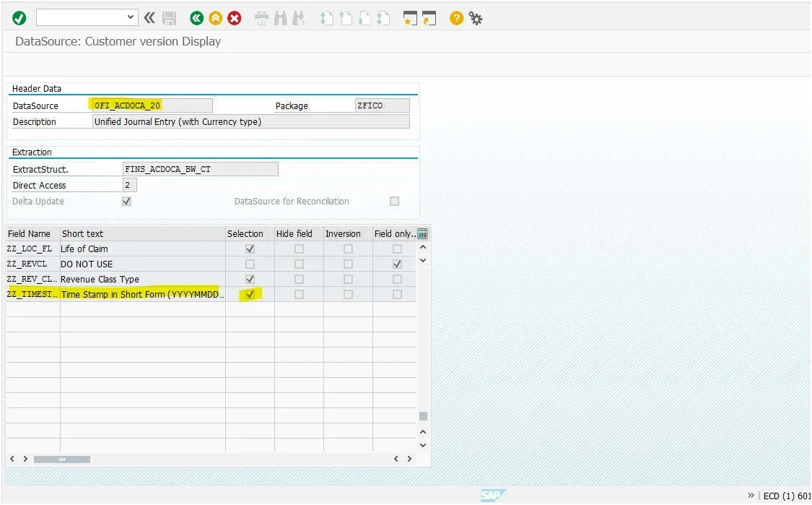812x505 pixels.
Task: Click the Inversion column header
Action: [348, 234]
